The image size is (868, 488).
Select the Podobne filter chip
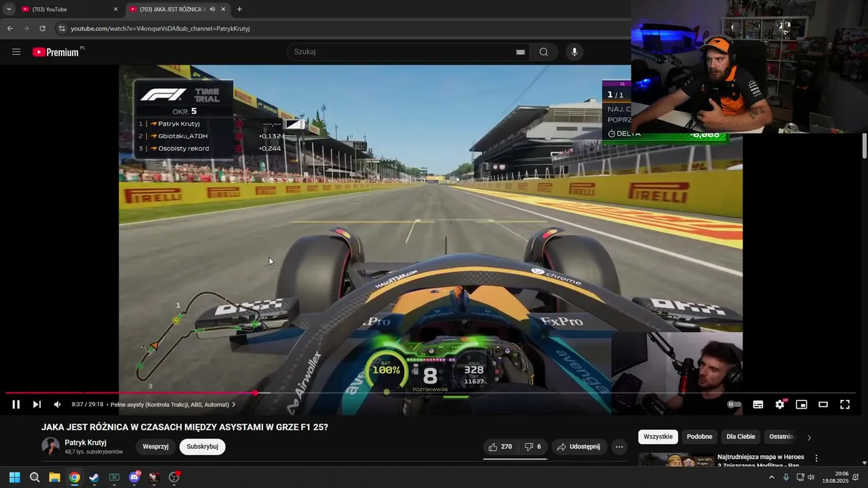tap(699, 437)
